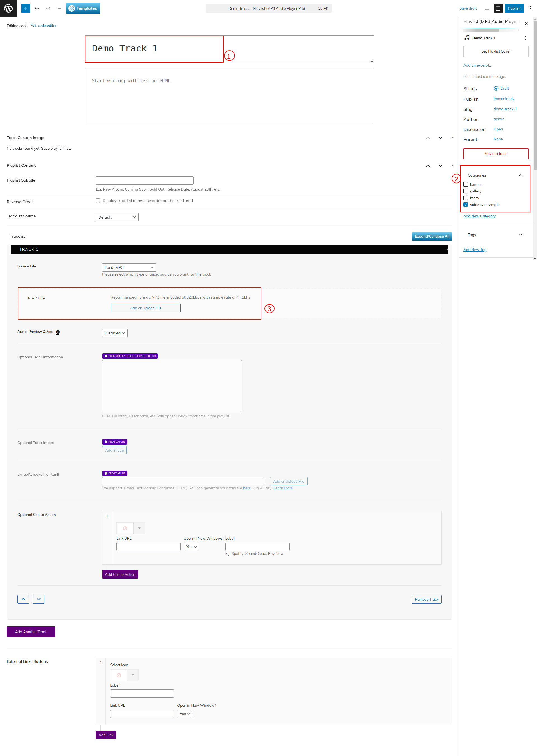Click the info icon beside Audio Preview & Ads
Viewport: 537px width, 756px height.
(58, 332)
